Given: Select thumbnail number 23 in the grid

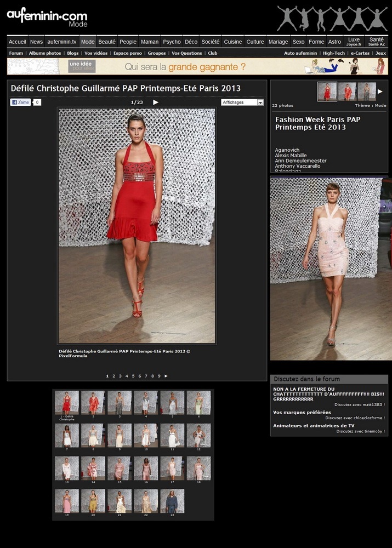Looking at the screenshot, I should tap(172, 501).
